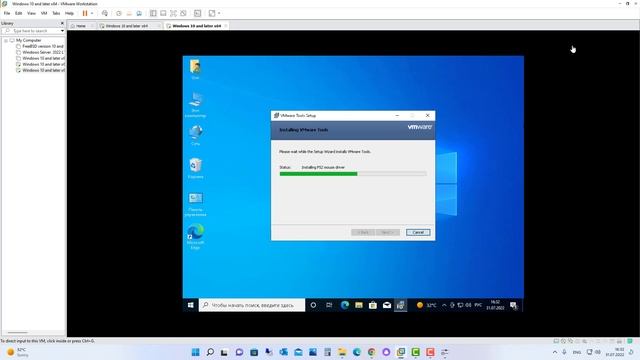
Task: Select the Recycle Bin on guest desktop
Action: click(196, 168)
